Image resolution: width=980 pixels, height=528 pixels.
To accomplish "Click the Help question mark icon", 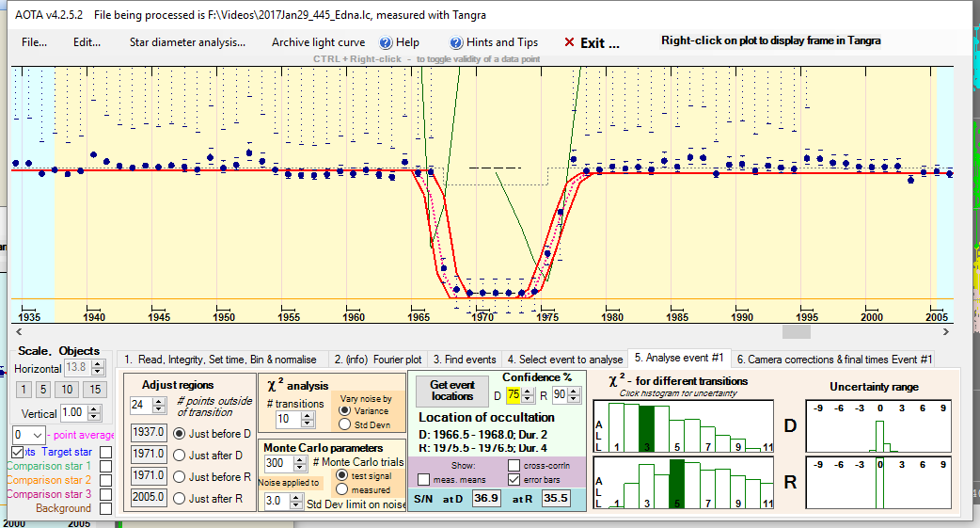I will tap(386, 42).
